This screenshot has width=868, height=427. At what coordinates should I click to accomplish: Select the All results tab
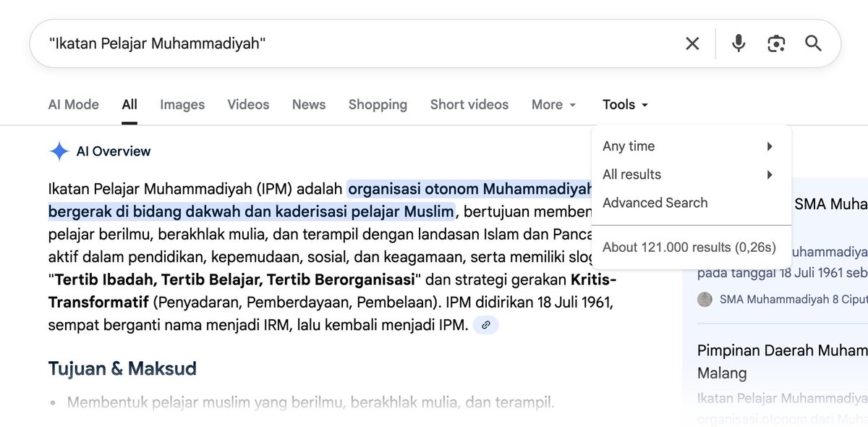(x=129, y=104)
